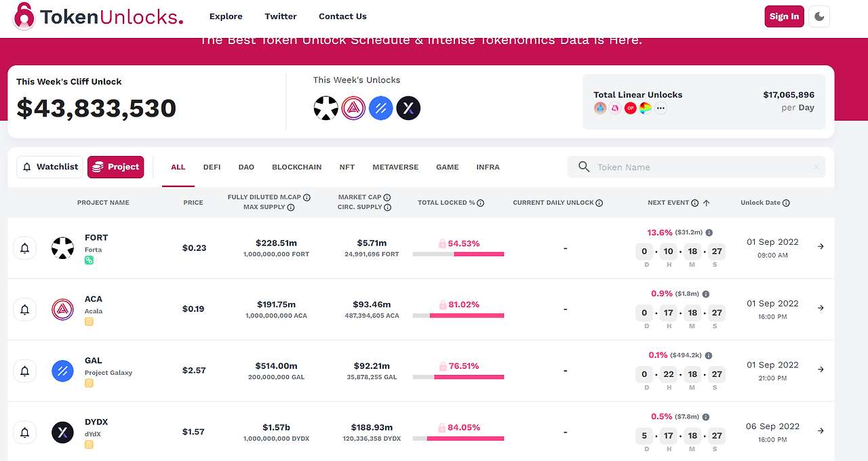Click yellow badge icon under Project Galaxy
Screen dimensions: 868x461
click(89, 383)
